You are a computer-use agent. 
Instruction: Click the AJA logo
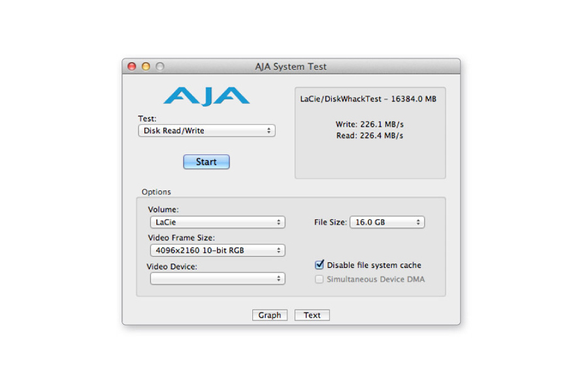[x=206, y=96]
